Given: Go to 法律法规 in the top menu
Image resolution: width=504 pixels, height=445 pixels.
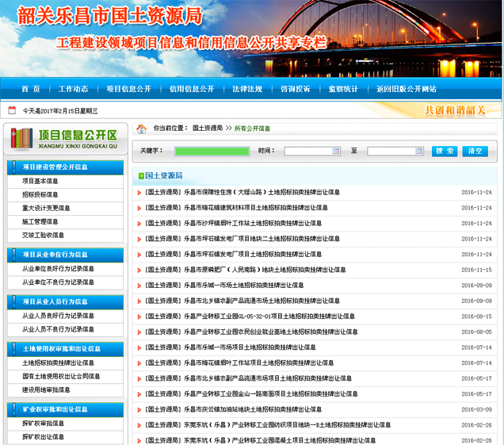Looking at the screenshot, I should coord(247,89).
